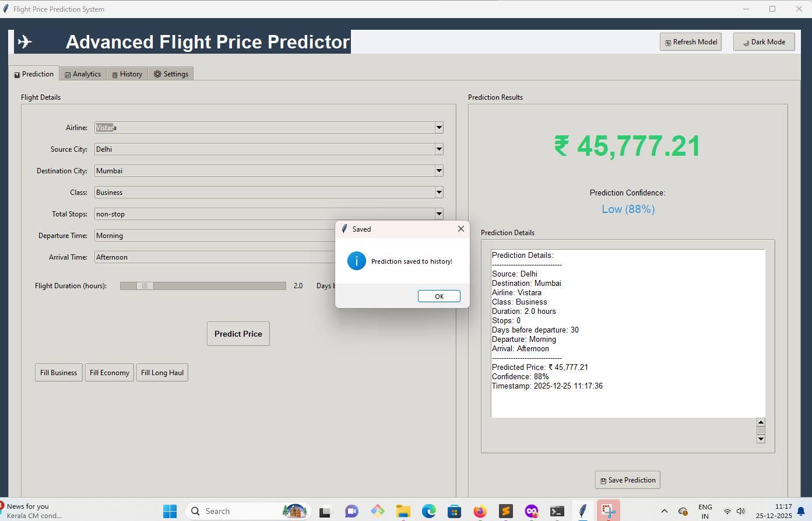Open the Settings tab
This screenshot has width=812, height=521.
[171, 74]
